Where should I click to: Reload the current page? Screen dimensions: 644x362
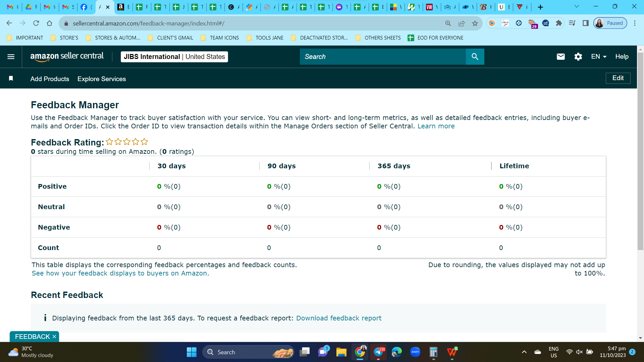[36, 23]
